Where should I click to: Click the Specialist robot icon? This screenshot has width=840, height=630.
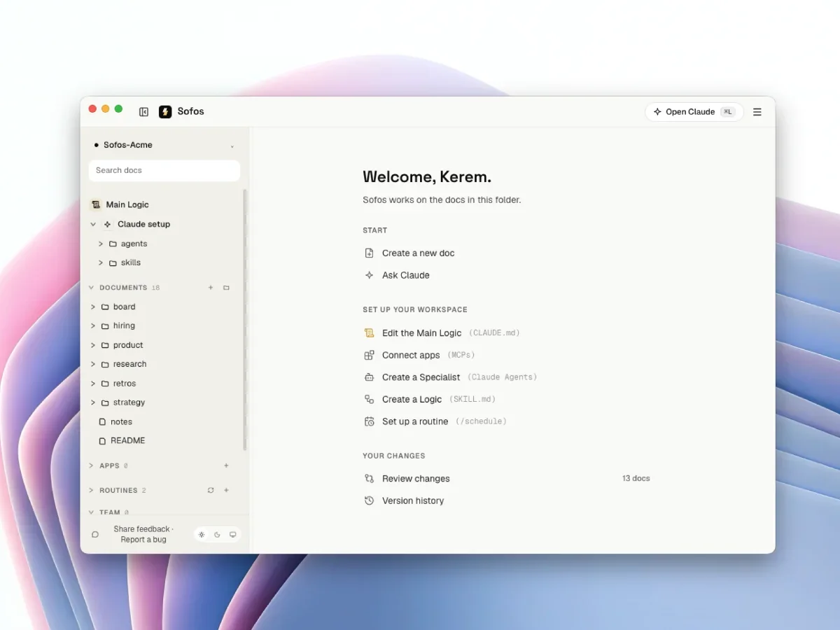(x=369, y=377)
